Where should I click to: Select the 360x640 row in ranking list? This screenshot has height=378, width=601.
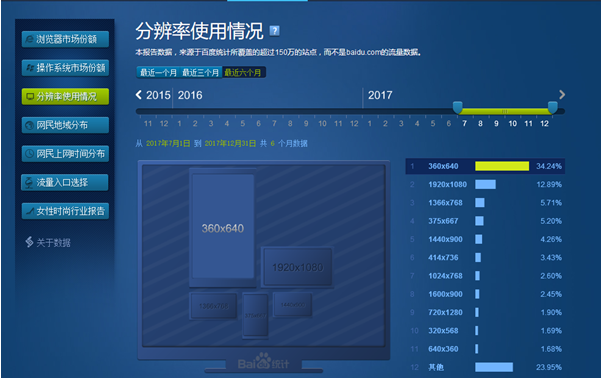point(485,166)
